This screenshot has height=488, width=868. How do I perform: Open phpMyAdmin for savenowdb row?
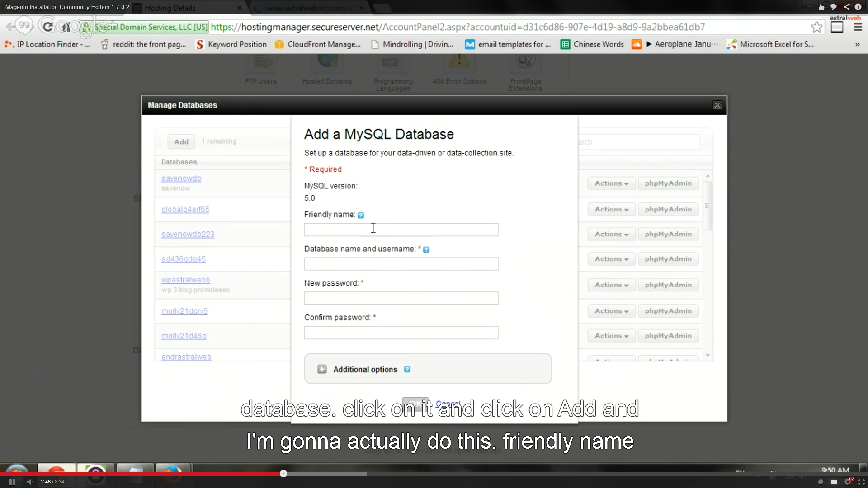(x=668, y=183)
